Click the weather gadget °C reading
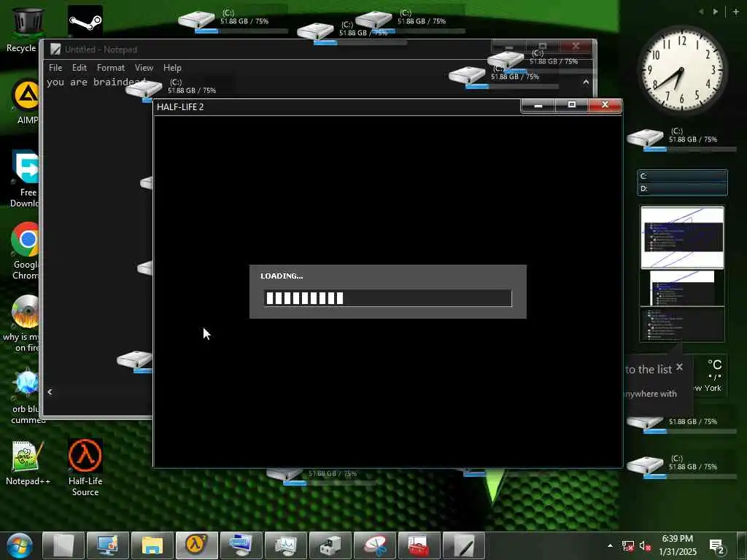 715,365
